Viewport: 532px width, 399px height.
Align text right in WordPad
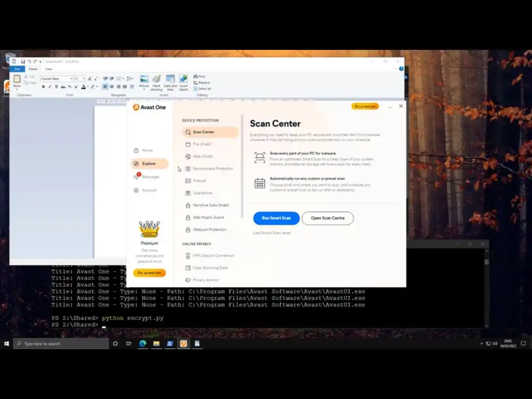[x=118, y=87]
